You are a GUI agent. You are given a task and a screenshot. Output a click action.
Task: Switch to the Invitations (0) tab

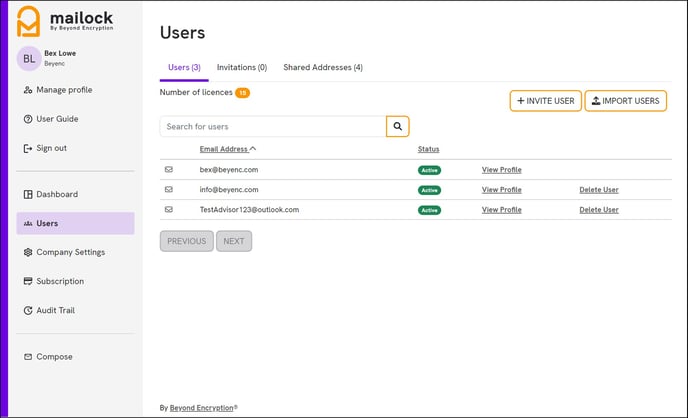tap(242, 67)
